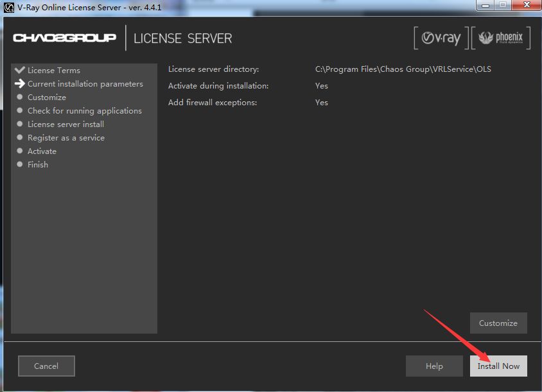The height and width of the screenshot is (392, 542).
Task: Open the Help button
Action: tap(434, 366)
